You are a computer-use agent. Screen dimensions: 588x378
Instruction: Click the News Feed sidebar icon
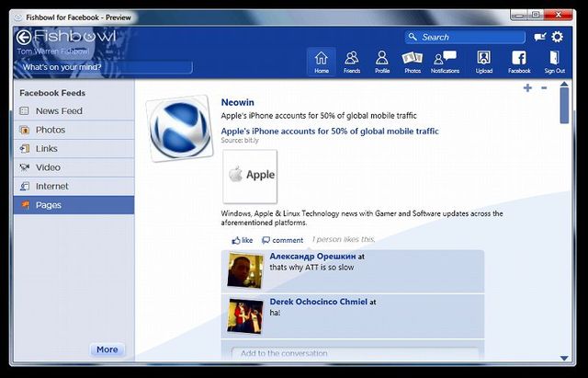[x=24, y=110]
